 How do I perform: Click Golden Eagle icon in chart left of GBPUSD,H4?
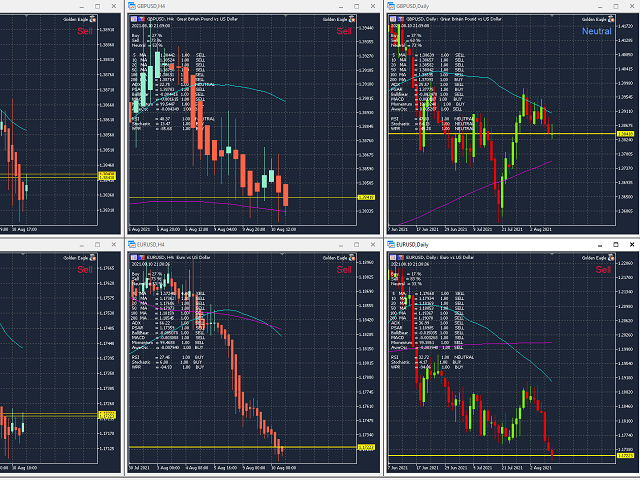93,19
